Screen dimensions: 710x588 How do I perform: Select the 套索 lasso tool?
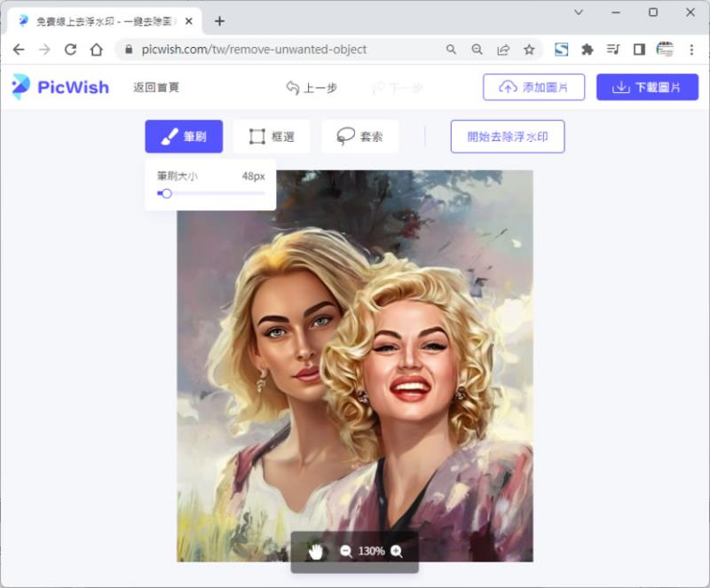360,137
